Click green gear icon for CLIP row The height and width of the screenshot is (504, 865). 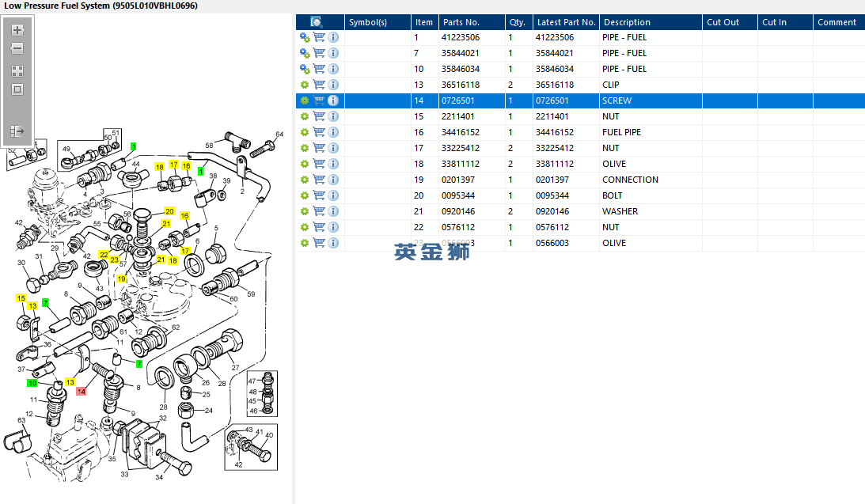point(305,85)
